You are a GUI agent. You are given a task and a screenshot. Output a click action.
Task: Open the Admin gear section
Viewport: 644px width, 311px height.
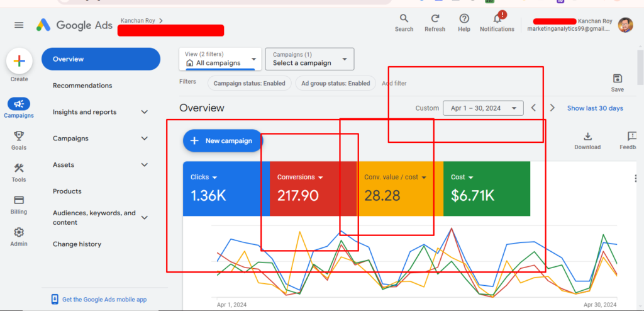click(x=19, y=237)
